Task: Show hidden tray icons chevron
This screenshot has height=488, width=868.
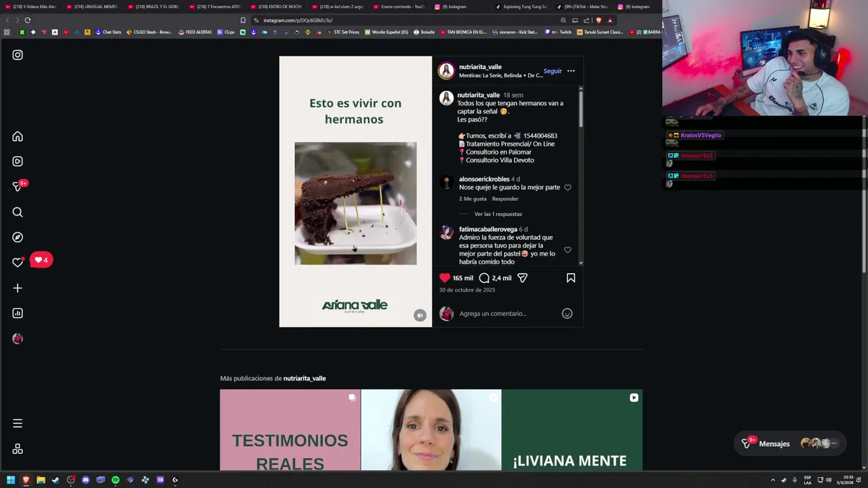Action: tap(772, 480)
